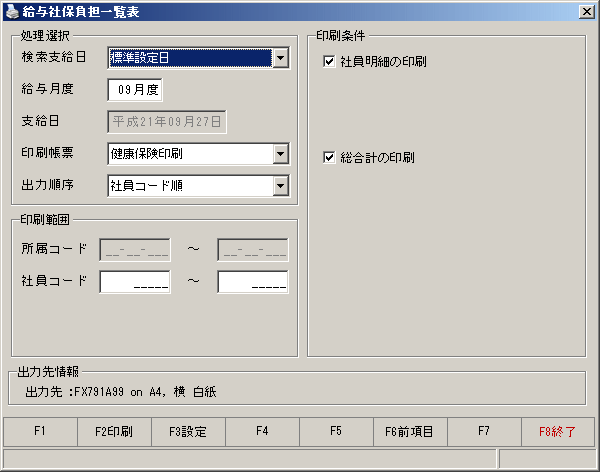Click the 社員コード start field
This screenshot has height=472, width=600.
pyautogui.click(x=135, y=282)
